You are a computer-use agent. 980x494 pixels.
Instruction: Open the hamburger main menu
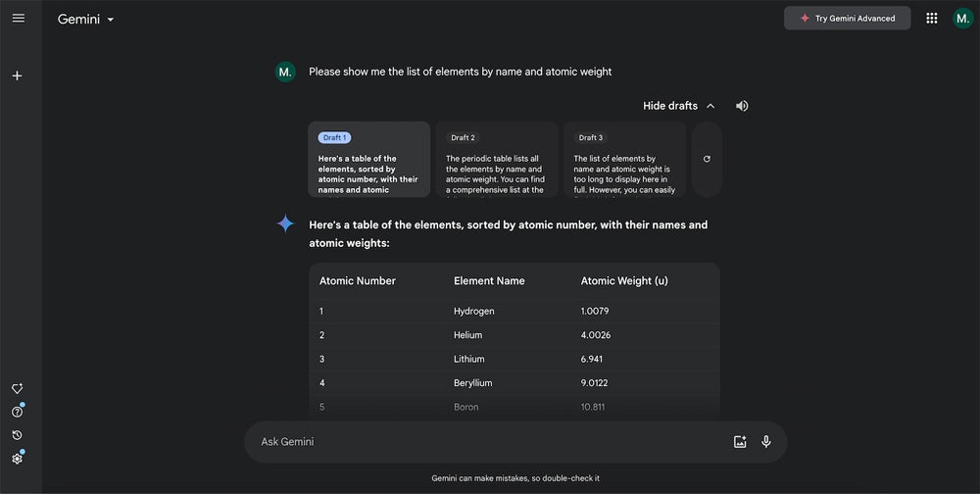tap(18, 18)
